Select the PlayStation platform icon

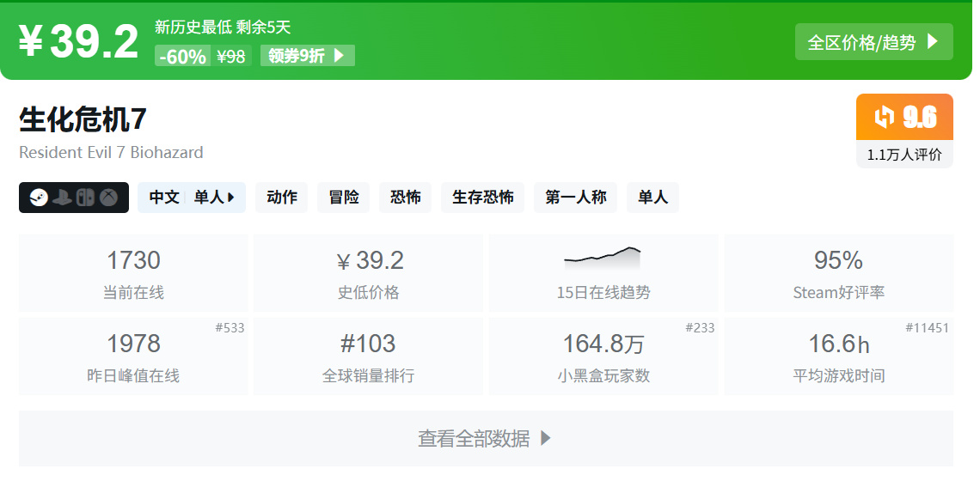(63, 198)
